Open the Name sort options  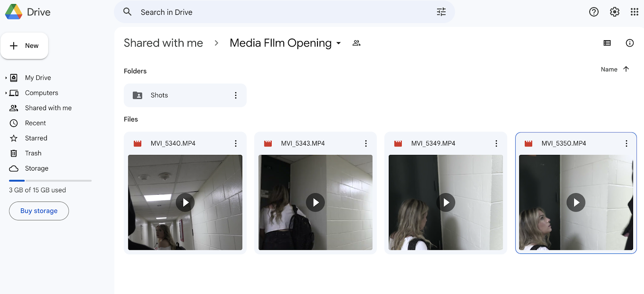609,69
